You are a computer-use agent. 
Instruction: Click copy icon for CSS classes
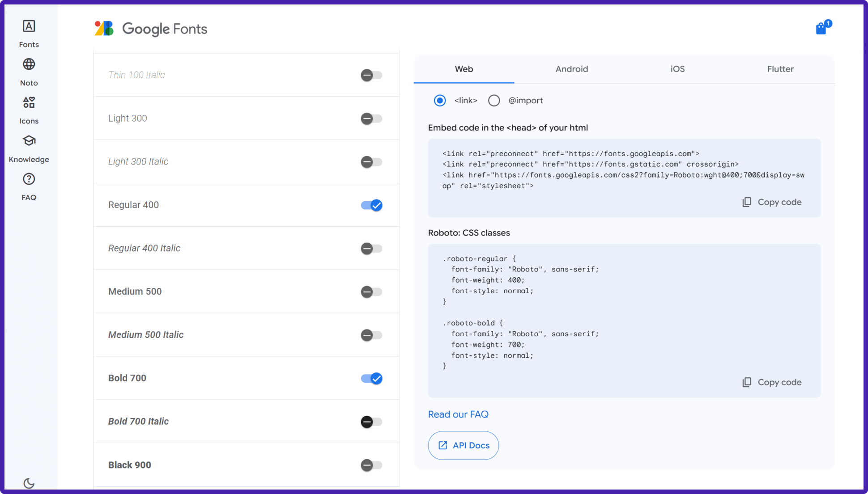click(x=747, y=382)
